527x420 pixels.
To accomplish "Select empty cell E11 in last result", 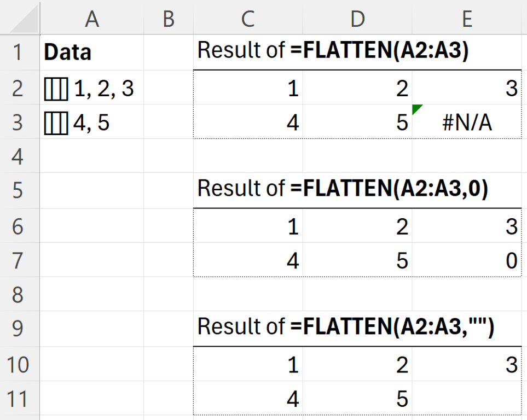I will tap(467, 399).
